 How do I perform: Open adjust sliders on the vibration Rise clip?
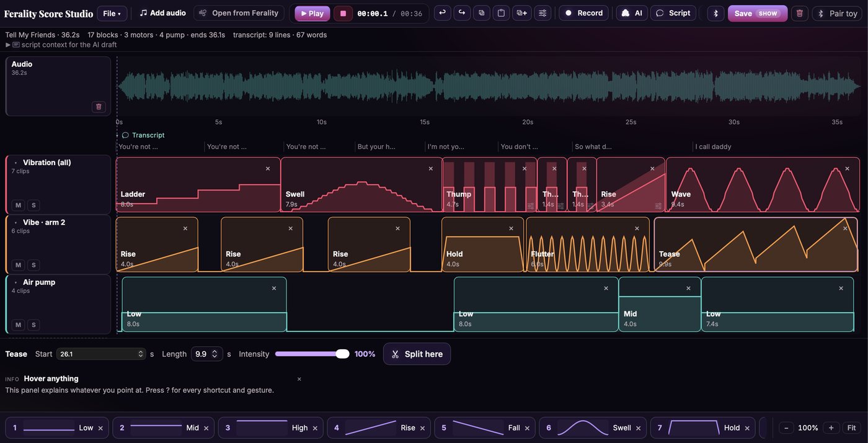click(658, 206)
